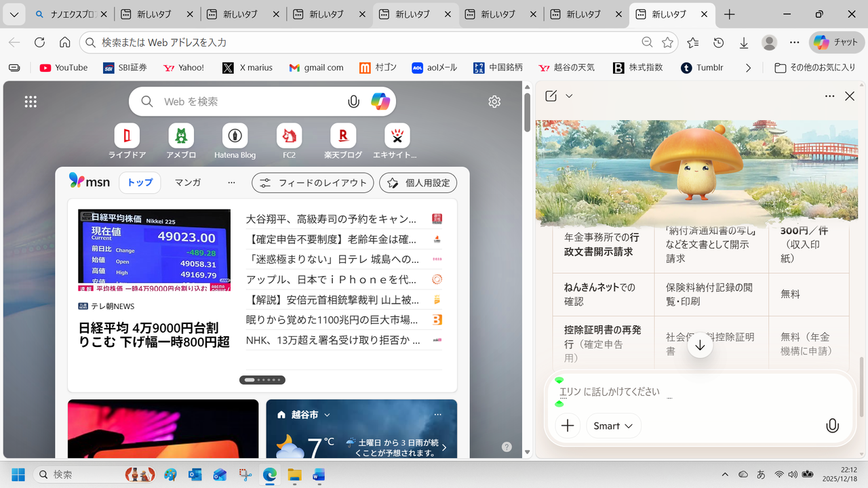Open the Yahoo! bookmark
Viewport: 868px width, 488px height.
click(183, 68)
